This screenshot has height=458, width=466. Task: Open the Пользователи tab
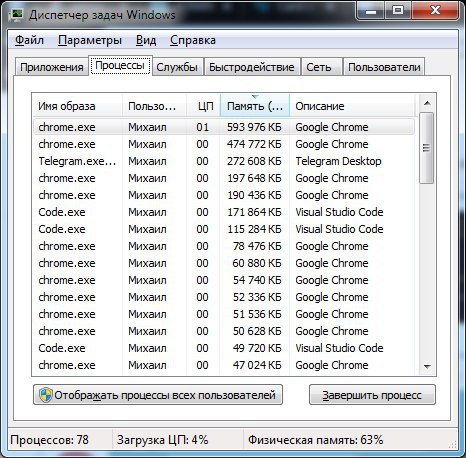click(x=384, y=67)
